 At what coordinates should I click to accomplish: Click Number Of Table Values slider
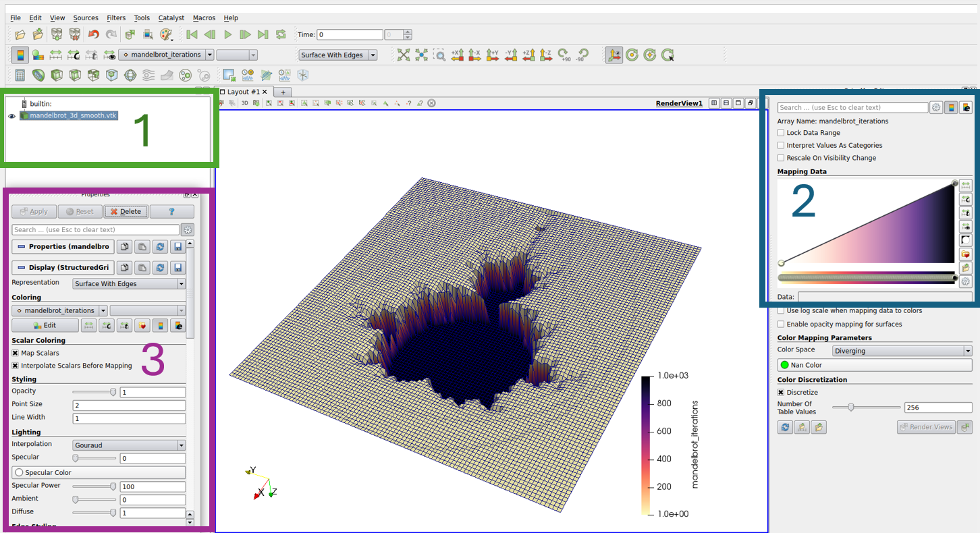tap(865, 408)
